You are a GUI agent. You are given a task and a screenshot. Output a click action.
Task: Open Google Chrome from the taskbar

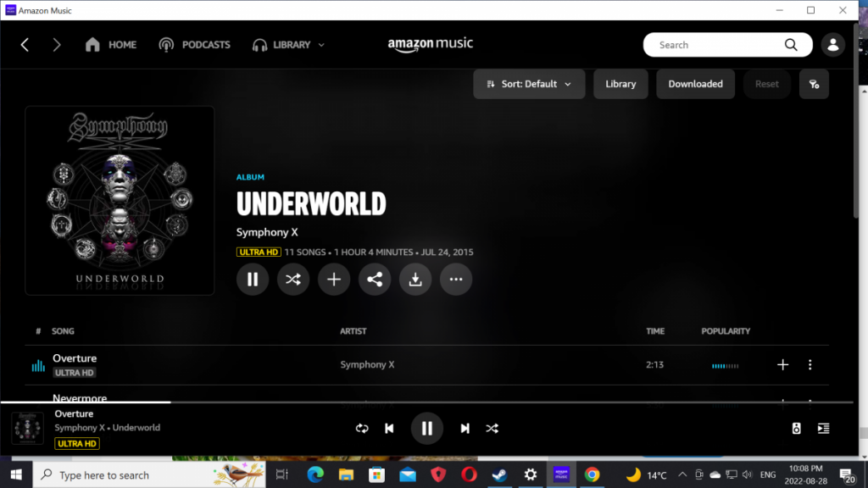[x=593, y=474]
